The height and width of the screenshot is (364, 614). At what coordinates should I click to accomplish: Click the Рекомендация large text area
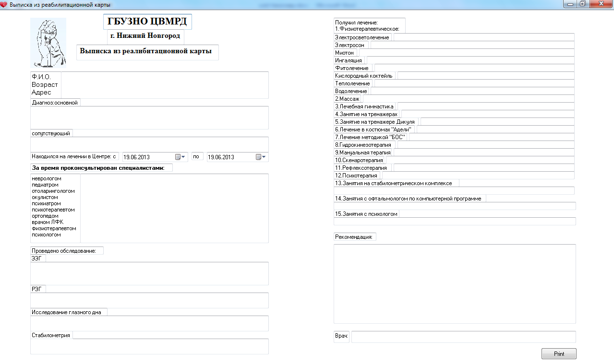[x=455, y=284]
